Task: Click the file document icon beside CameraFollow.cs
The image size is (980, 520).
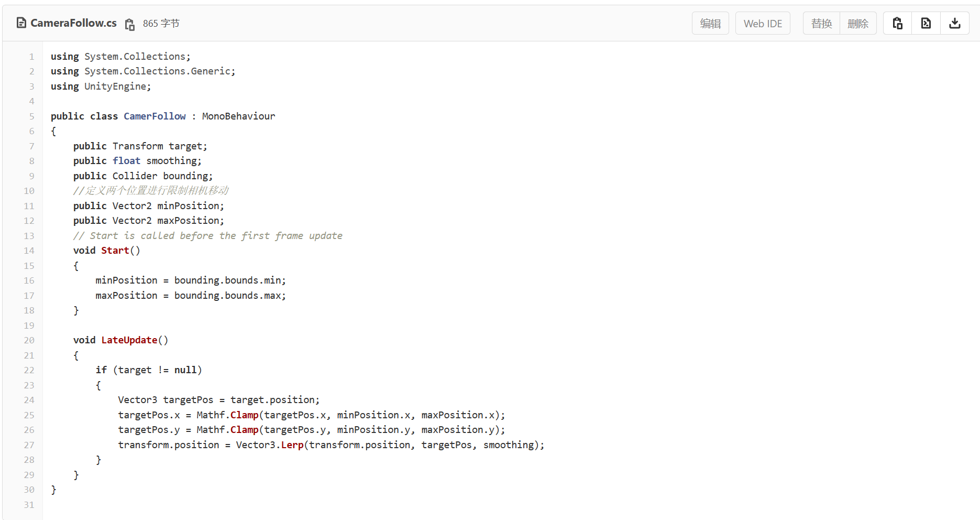Action: [x=21, y=23]
